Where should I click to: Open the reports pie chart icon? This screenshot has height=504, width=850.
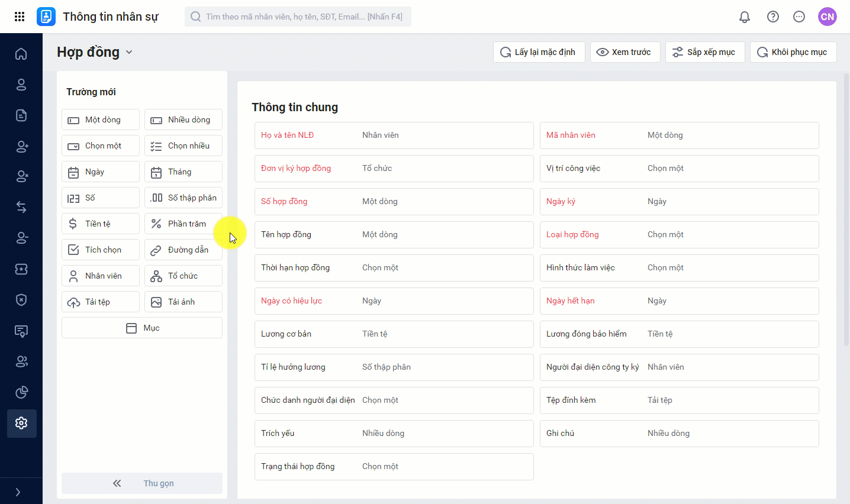point(21,392)
